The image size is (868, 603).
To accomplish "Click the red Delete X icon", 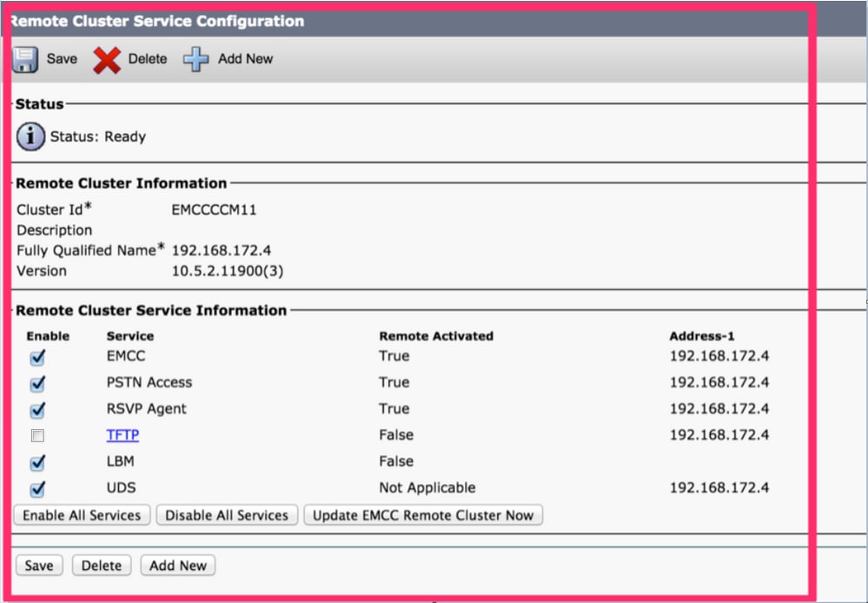I will point(107,60).
